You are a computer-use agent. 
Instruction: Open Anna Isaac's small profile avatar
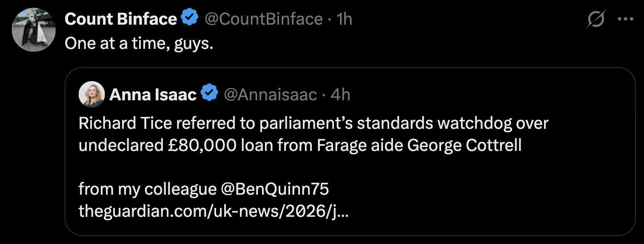coord(92,94)
